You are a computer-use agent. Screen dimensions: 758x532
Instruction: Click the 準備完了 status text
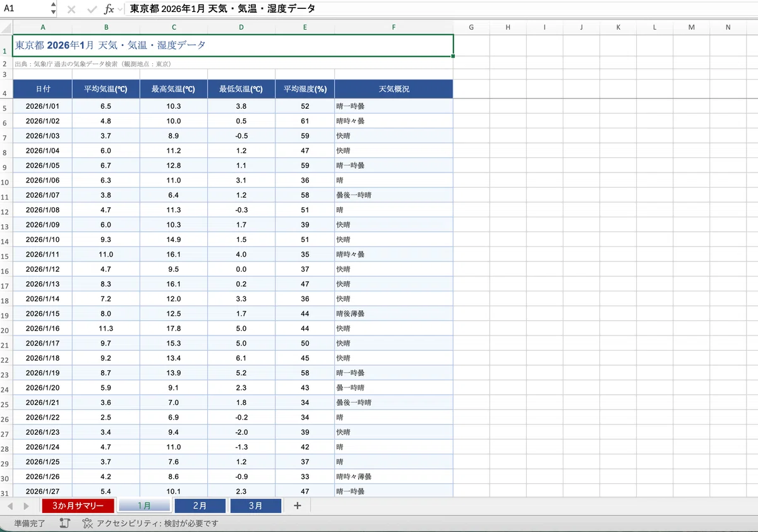coord(30,523)
